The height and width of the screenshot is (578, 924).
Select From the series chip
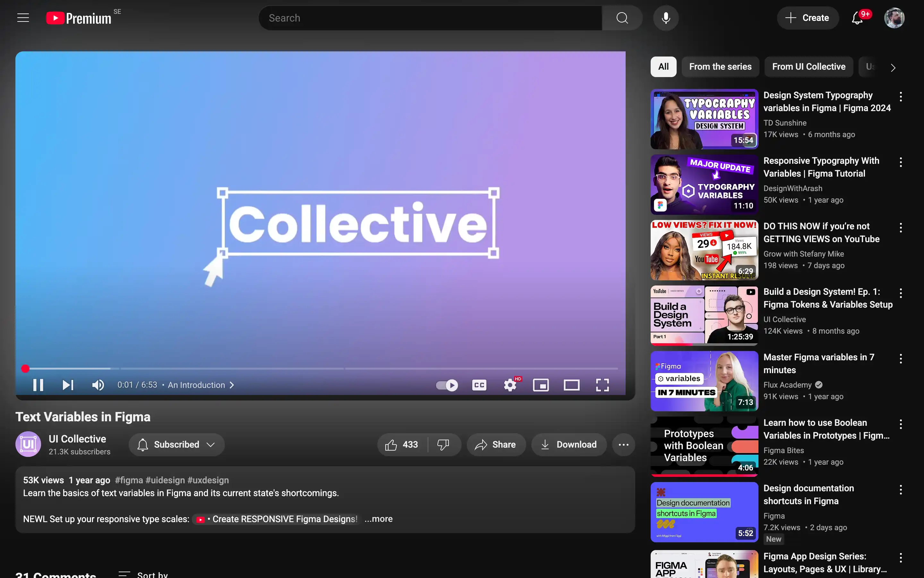pos(720,67)
